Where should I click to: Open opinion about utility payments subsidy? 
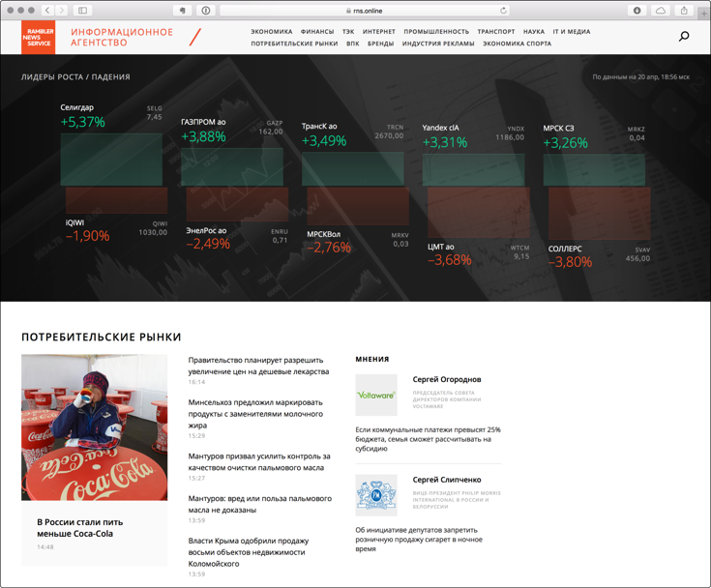(x=428, y=439)
